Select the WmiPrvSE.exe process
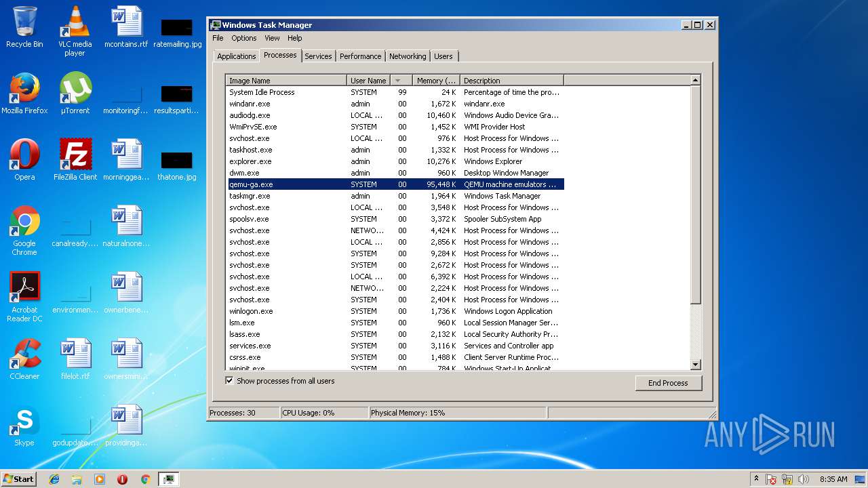 point(395,127)
